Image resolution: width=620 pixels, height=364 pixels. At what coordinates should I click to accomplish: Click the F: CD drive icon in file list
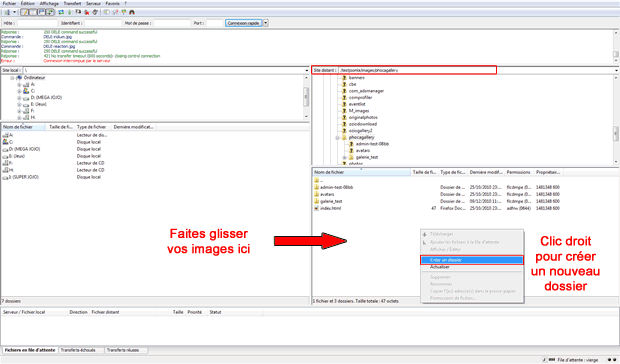[x=5, y=163]
